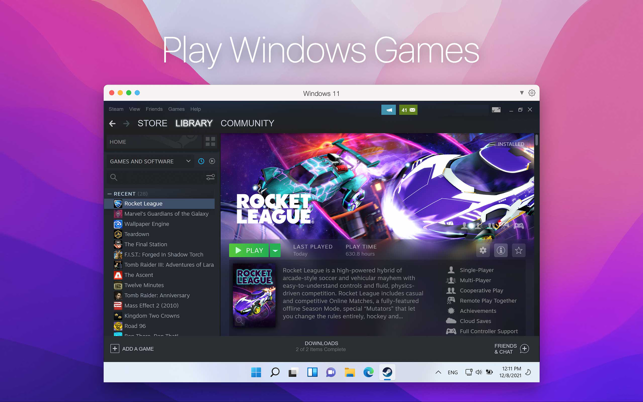Open Rocket League game settings gear

coord(483,250)
